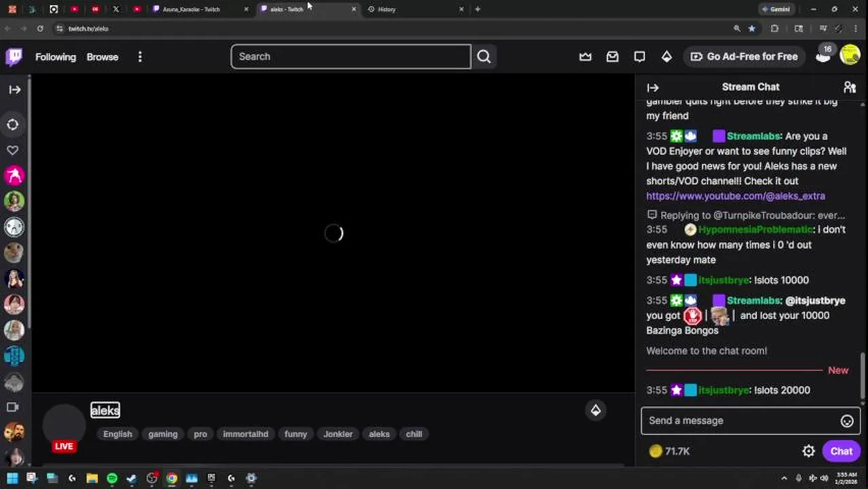Image resolution: width=868 pixels, height=489 pixels.
Task: Open File Explorer folder on taskbar
Action: [x=92, y=478]
